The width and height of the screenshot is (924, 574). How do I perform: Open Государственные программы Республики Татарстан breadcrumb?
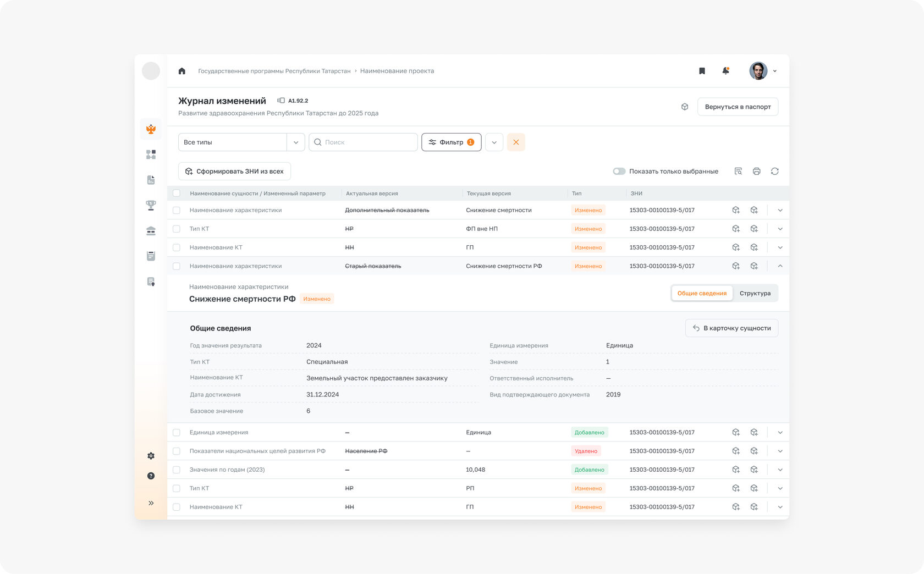pyautogui.click(x=274, y=71)
